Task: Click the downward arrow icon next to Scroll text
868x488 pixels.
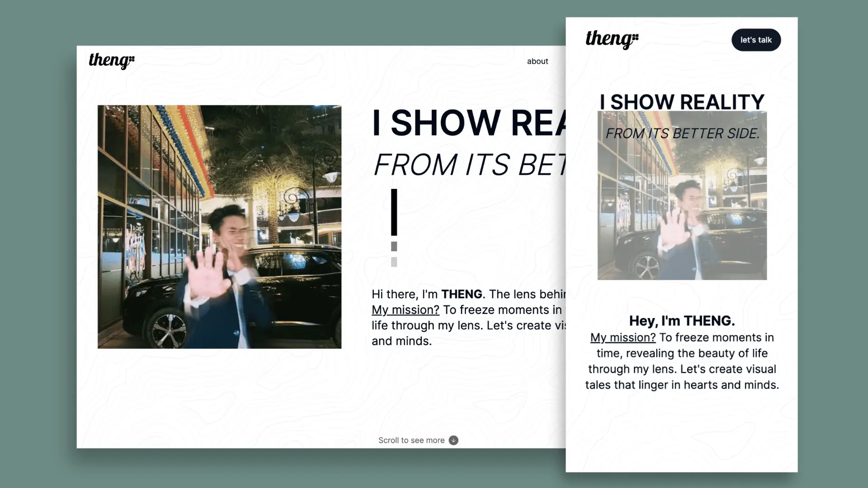Action: [453, 440]
